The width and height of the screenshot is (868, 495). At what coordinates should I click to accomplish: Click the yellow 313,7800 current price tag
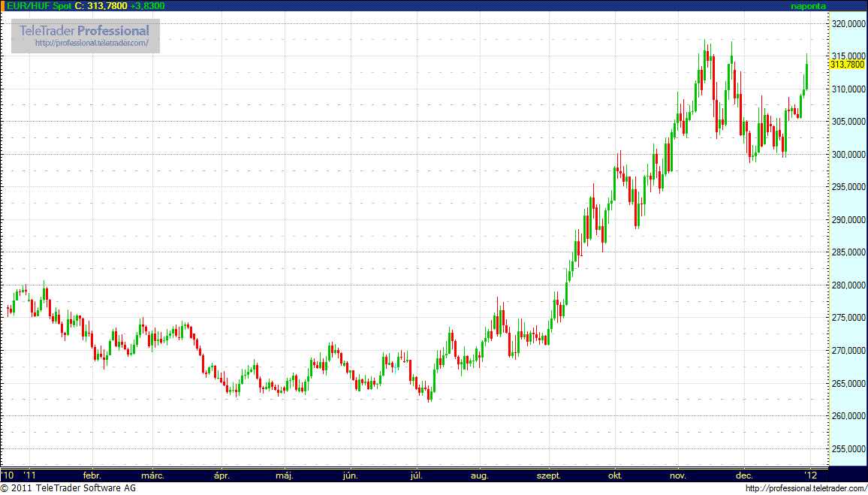(x=848, y=65)
